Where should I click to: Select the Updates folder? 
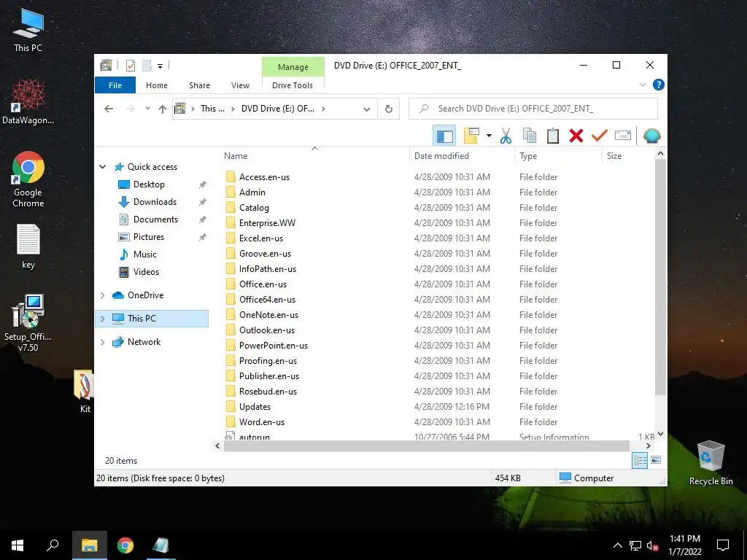click(x=255, y=407)
